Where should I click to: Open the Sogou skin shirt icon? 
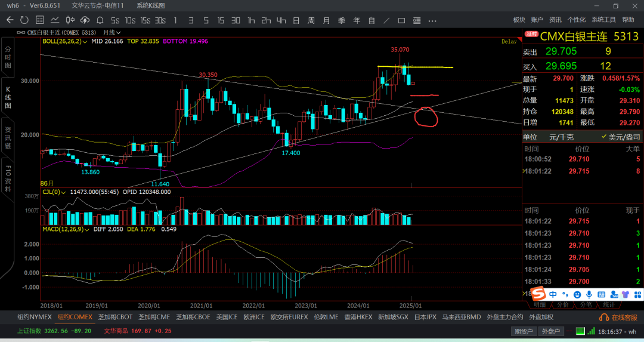(626, 294)
